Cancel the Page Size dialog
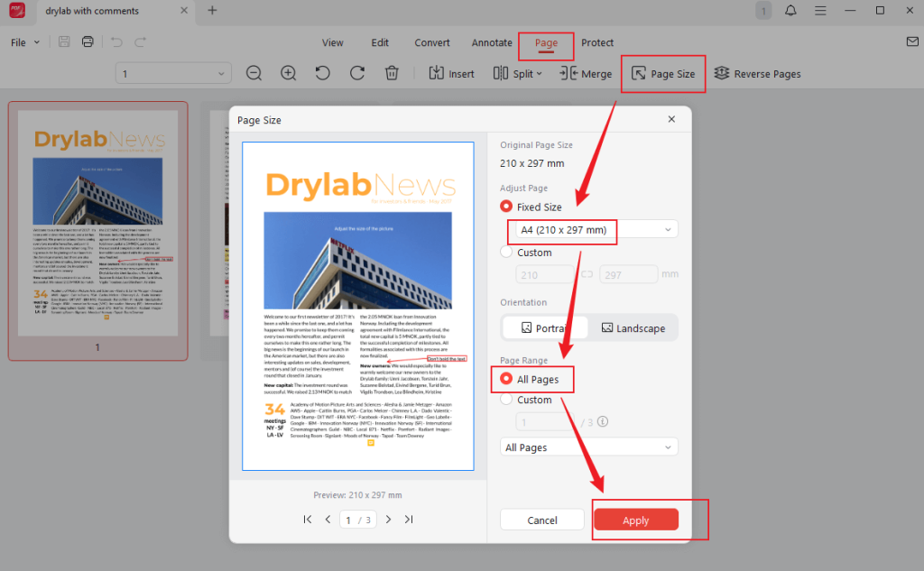The image size is (924, 571). [541, 520]
